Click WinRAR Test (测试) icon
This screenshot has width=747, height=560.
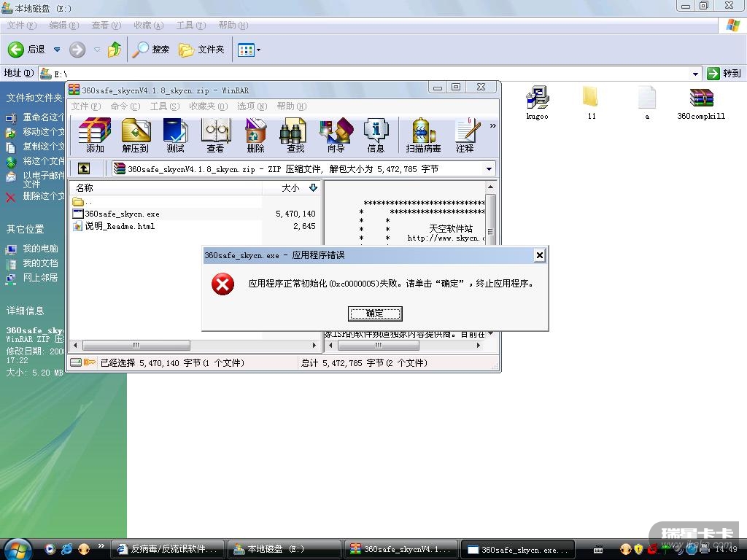(175, 135)
